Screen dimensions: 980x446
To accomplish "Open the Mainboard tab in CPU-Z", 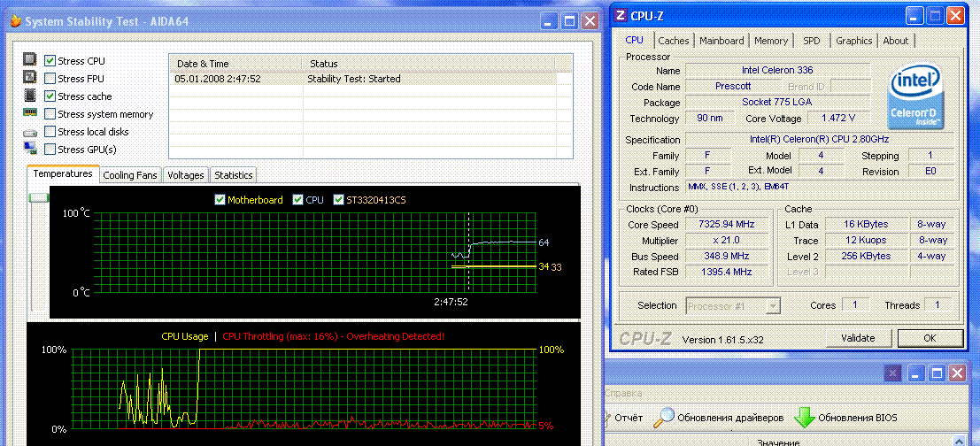I will click(721, 41).
